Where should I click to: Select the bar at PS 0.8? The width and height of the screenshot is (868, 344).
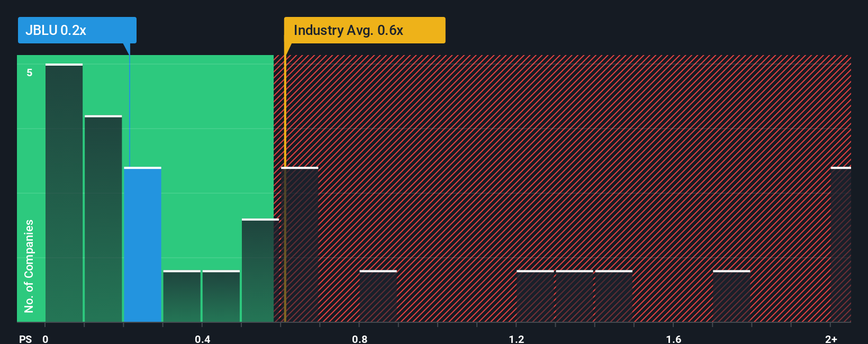pyautogui.click(x=378, y=296)
